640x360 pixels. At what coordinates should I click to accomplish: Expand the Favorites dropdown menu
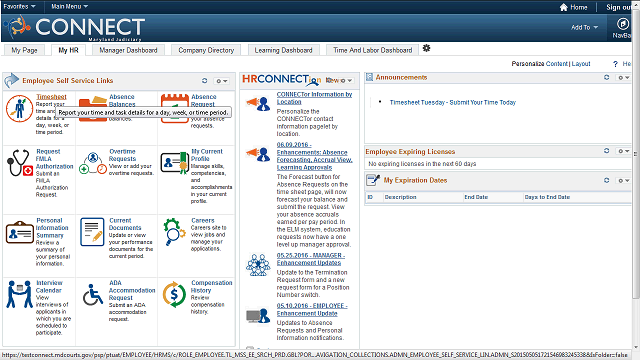click(19, 7)
